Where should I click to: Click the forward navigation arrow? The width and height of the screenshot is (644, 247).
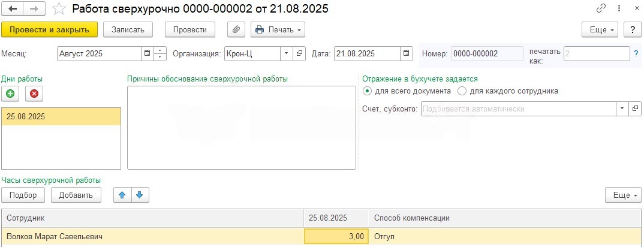(34, 9)
